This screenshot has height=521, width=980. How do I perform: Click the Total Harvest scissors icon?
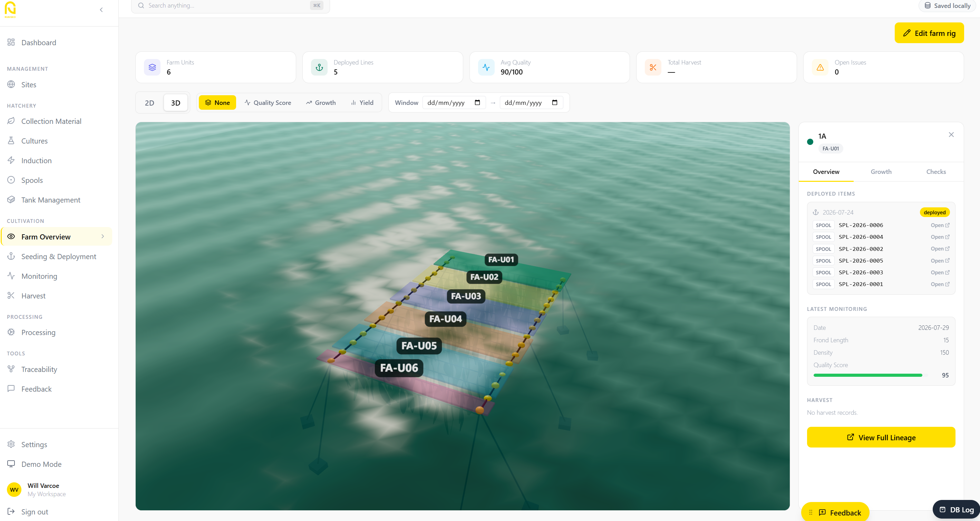pos(653,67)
